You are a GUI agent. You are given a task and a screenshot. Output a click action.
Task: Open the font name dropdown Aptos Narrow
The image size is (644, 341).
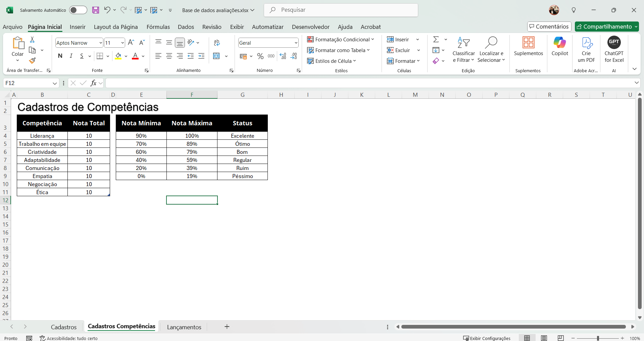(100, 43)
